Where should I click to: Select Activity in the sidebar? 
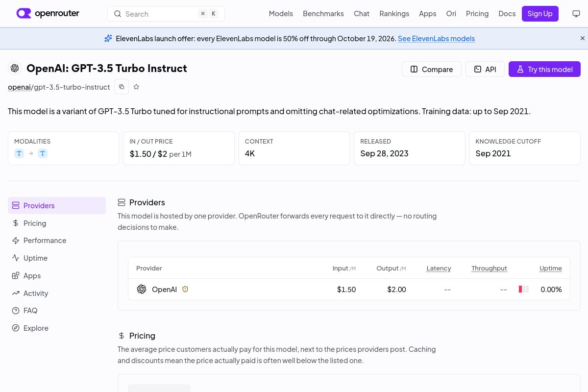click(57, 294)
